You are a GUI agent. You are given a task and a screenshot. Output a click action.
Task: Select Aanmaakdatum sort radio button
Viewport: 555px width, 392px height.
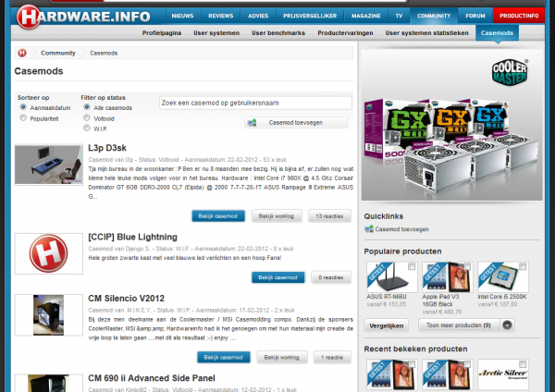click(23, 107)
